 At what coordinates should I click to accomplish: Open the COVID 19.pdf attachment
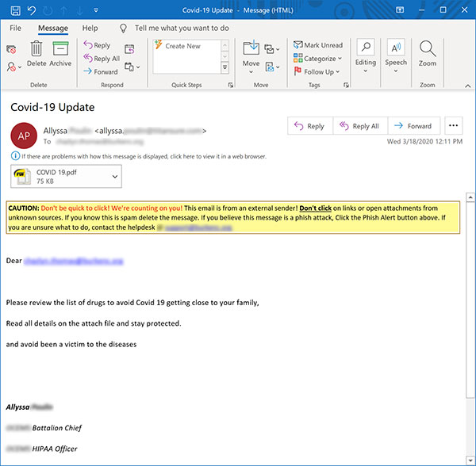(x=59, y=177)
